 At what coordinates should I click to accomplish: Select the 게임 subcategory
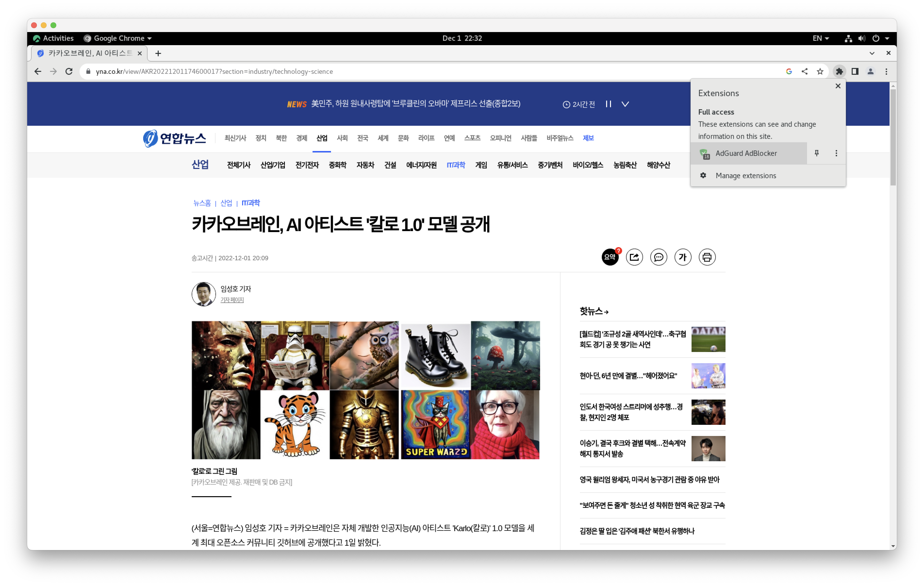coord(481,165)
